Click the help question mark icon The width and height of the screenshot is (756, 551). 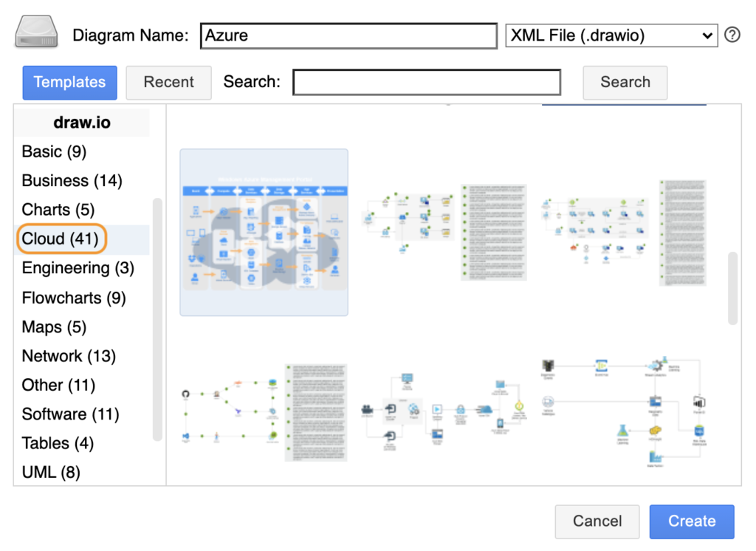732,35
